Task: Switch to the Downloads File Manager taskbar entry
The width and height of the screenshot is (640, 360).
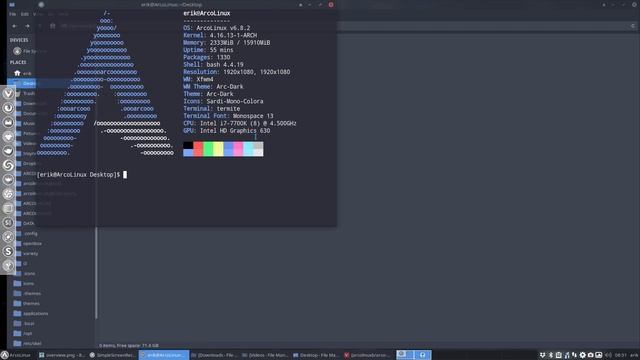Action: (x=214, y=355)
